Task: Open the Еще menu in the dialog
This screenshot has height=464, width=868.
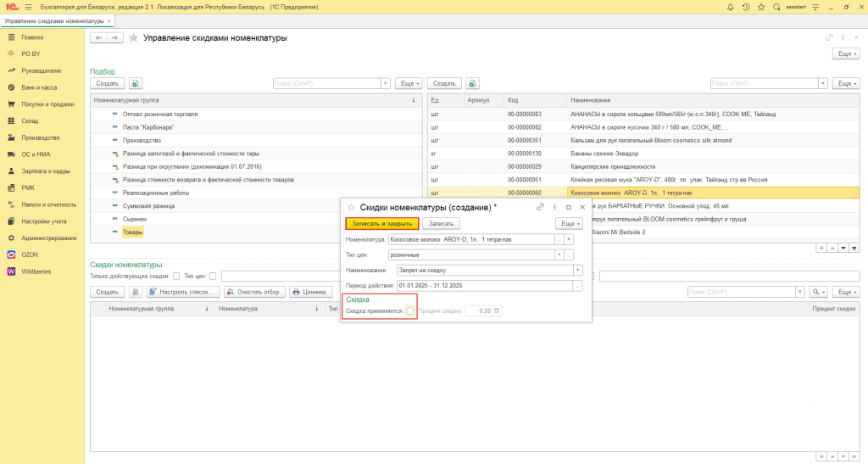Action: point(569,224)
